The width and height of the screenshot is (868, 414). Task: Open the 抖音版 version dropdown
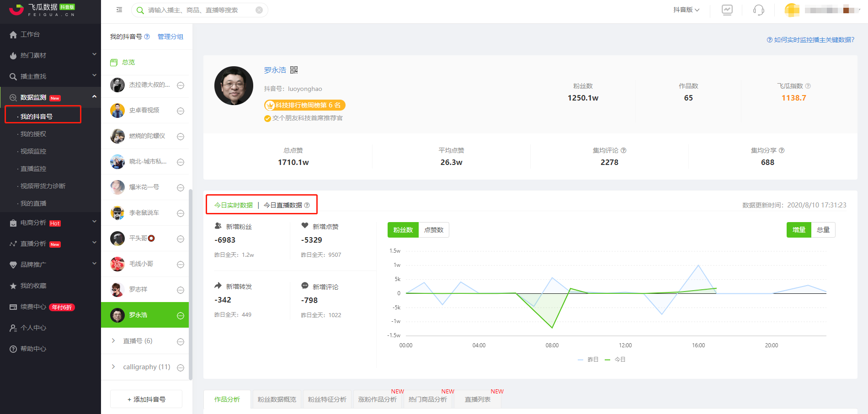click(x=686, y=10)
